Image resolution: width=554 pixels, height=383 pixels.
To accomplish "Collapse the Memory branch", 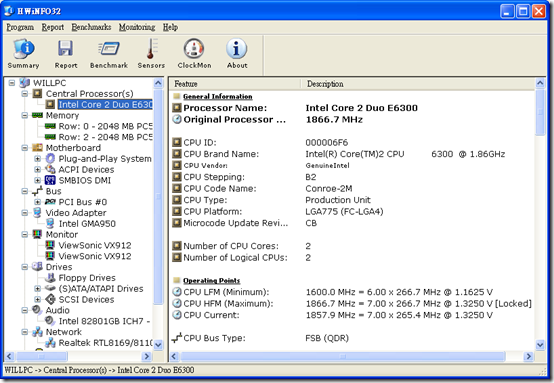I will (x=24, y=116).
